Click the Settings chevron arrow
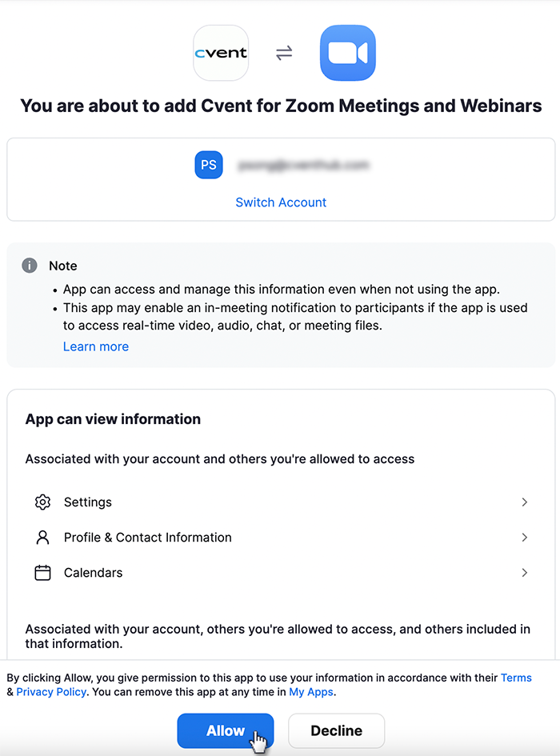This screenshot has height=756, width=560. [525, 502]
